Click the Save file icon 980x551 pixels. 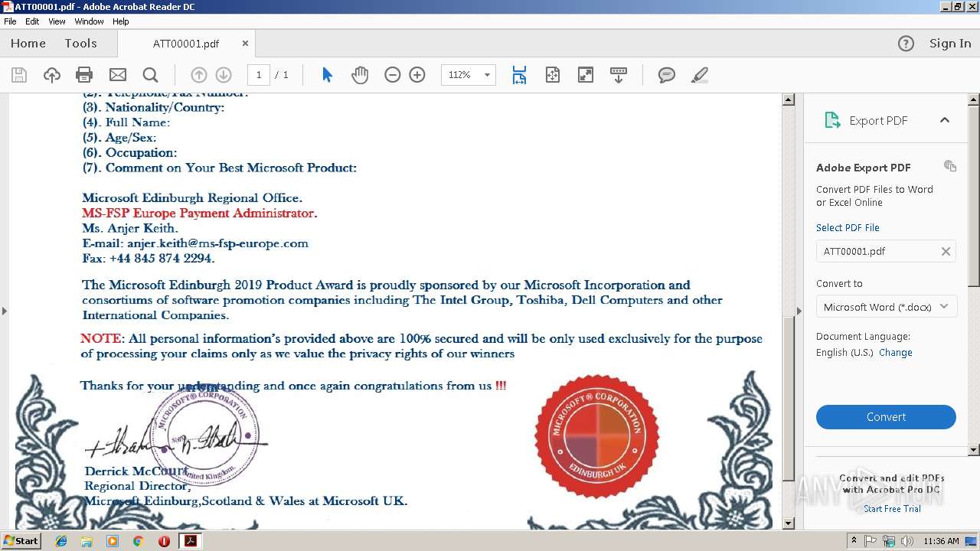[19, 75]
